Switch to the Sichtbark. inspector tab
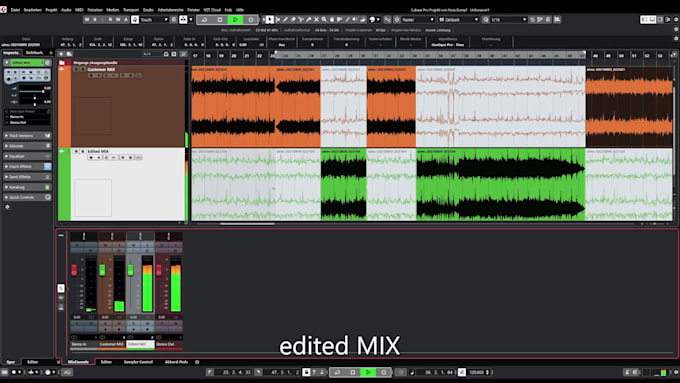This screenshot has height=383, width=680. click(x=35, y=53)
